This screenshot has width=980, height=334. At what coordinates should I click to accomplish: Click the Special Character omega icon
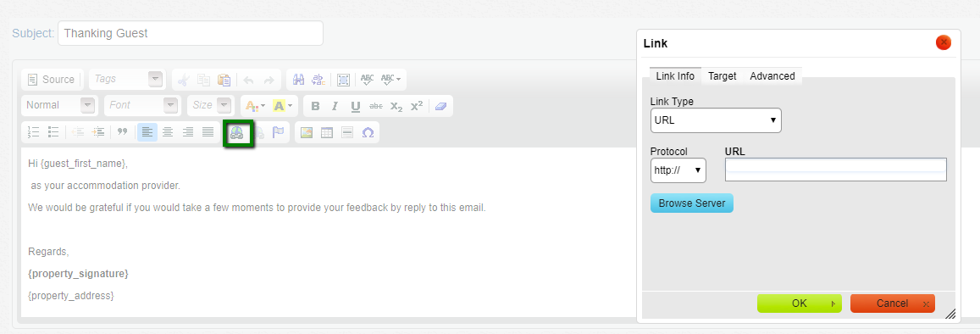tap(368, 132)
